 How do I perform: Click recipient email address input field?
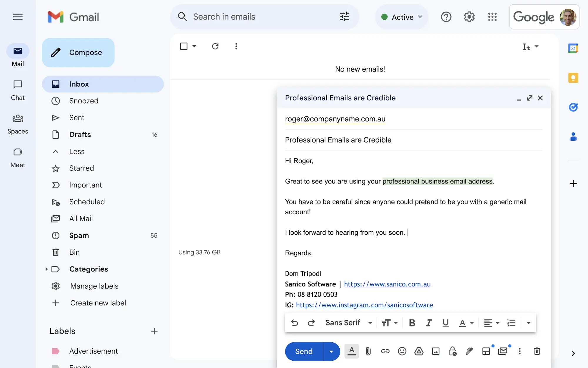coord(335,119)
